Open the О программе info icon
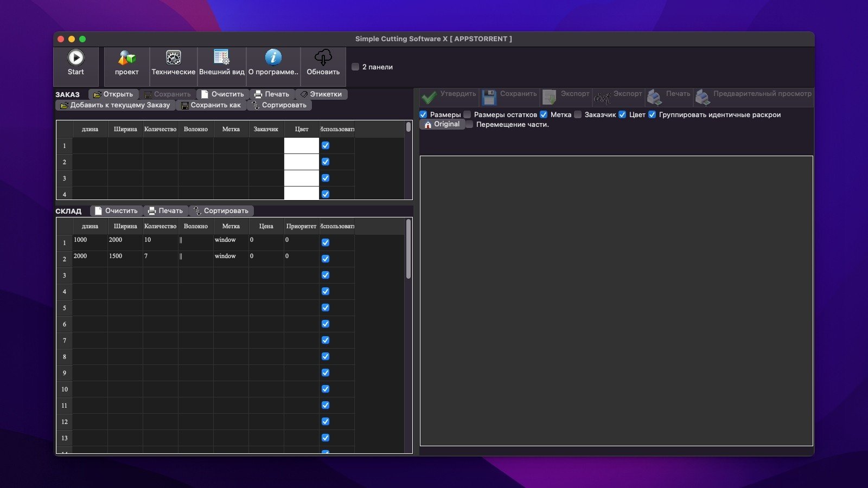The width and height of the screenshot is (868, 488). click(x=273, y=58)
